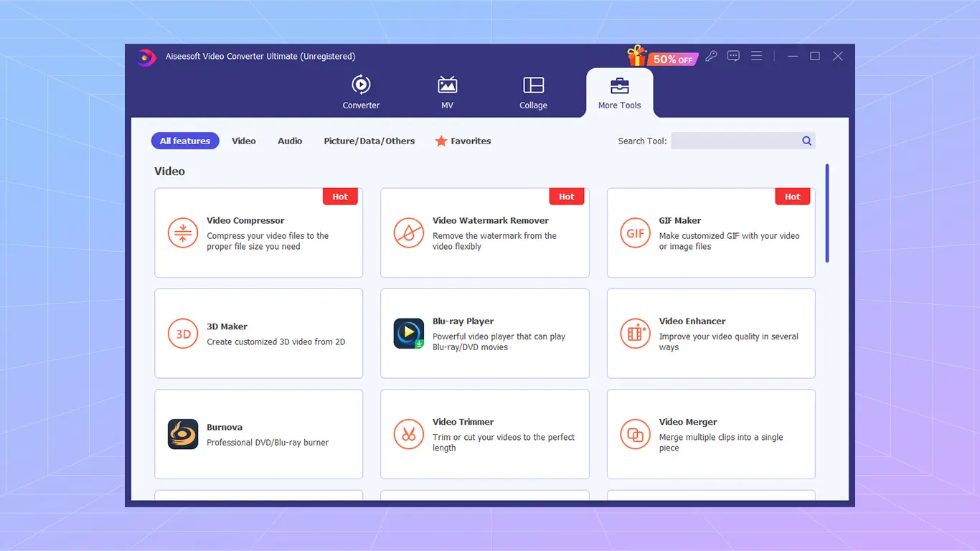This screenshot has width=980, height=551.
Task: Launch Blu-ray Player title
Action: (x=463, y=321)
